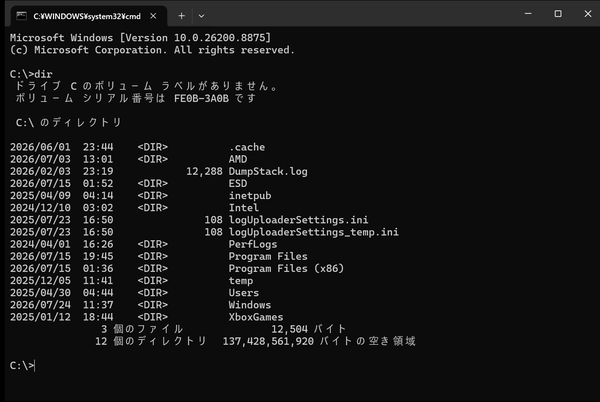This screenshot has width=600, height=402.
Task: Click the 'AMD' directory entry
Action: [238, 159]
